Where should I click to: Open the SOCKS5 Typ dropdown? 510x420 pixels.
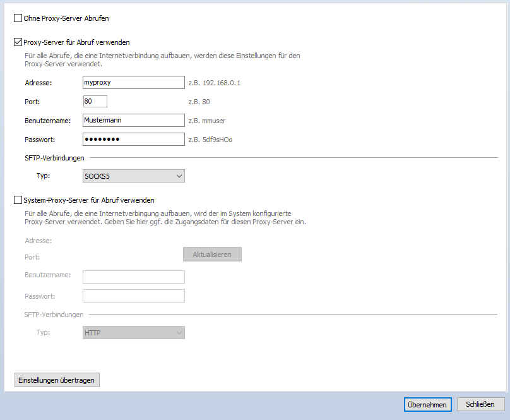click(134, 176)
